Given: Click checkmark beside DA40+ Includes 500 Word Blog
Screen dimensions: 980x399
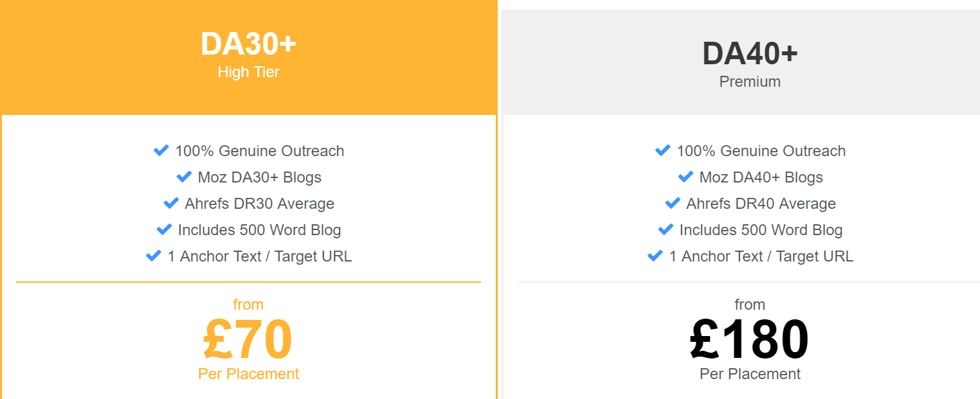Looking at the screenshot, I should click(x=666, y=229).
